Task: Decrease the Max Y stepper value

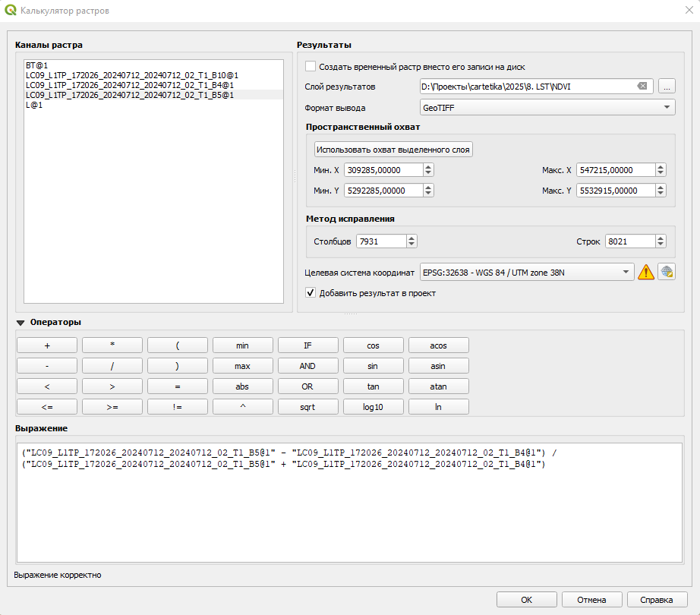Action: tap(661, 194)
